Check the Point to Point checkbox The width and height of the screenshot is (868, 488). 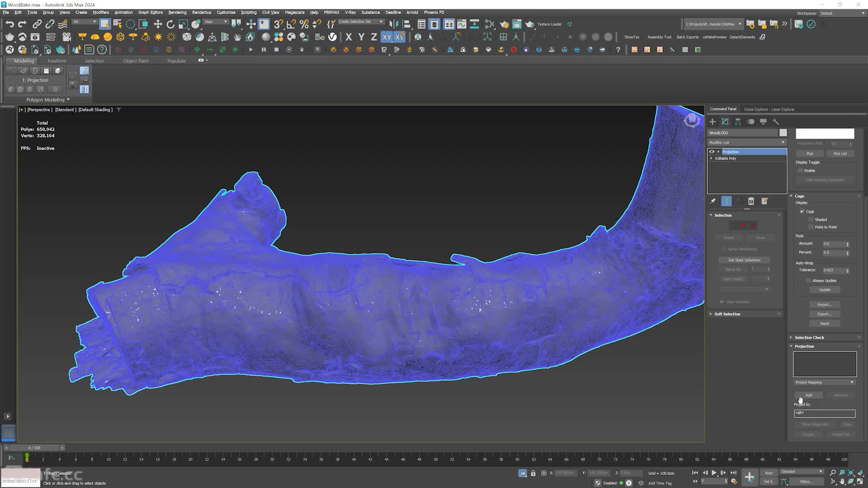coord(811,227)
